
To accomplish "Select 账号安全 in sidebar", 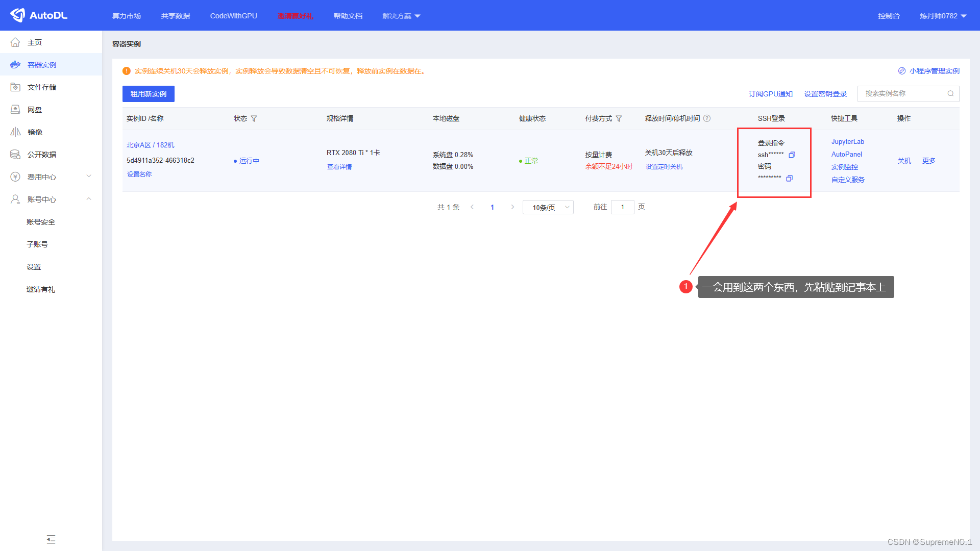I will point(41,222).
